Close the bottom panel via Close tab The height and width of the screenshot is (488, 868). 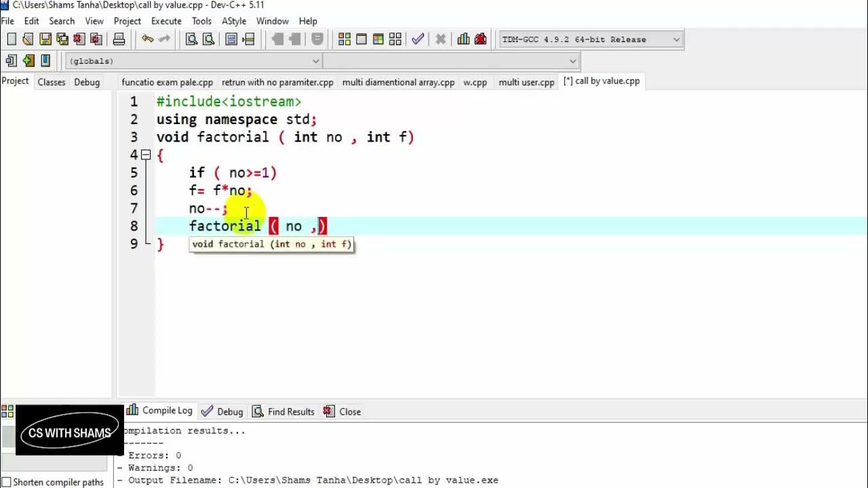(x=342, y=411)
